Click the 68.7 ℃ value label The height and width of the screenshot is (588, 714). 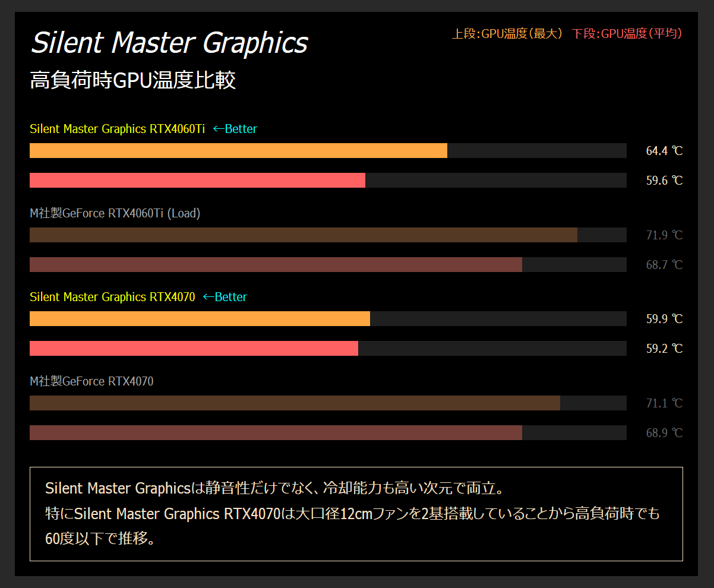click(x=664, y=265)
